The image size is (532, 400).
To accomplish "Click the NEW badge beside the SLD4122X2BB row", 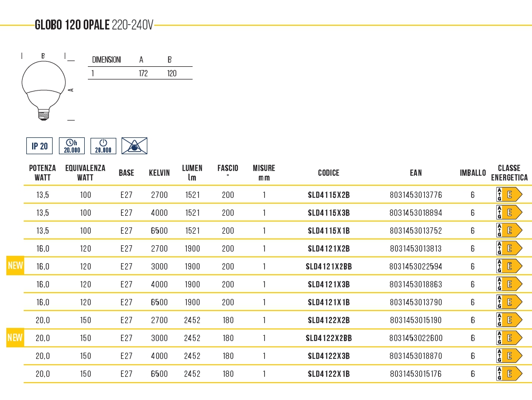I will tap(15, 337).
